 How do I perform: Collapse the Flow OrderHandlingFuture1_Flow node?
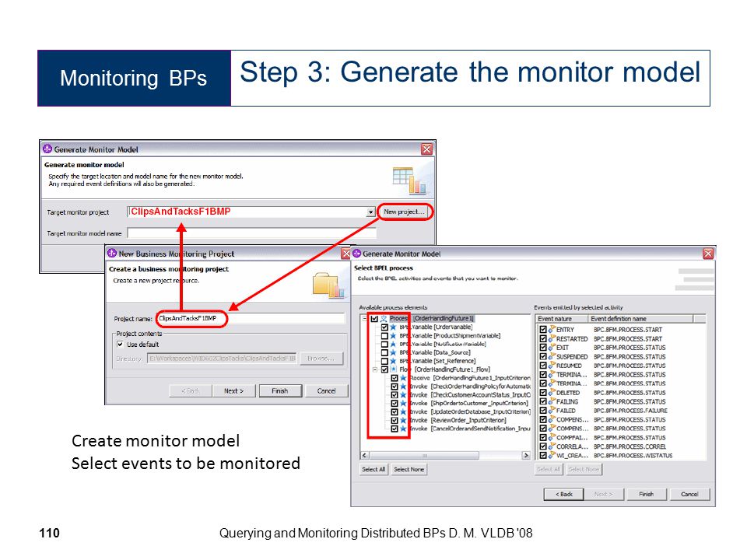375,369
